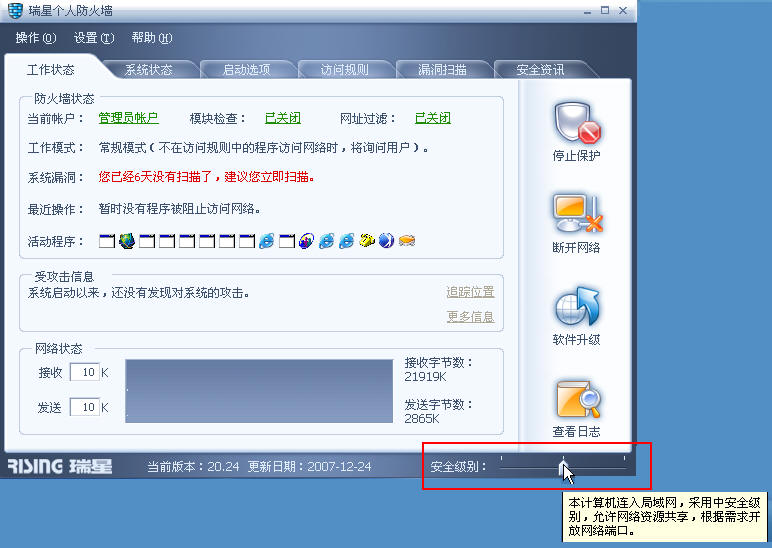Click the 接收字节数： label
Image resolution: width=772 pixels, height=548 pixels.
[x=439, y=362]
